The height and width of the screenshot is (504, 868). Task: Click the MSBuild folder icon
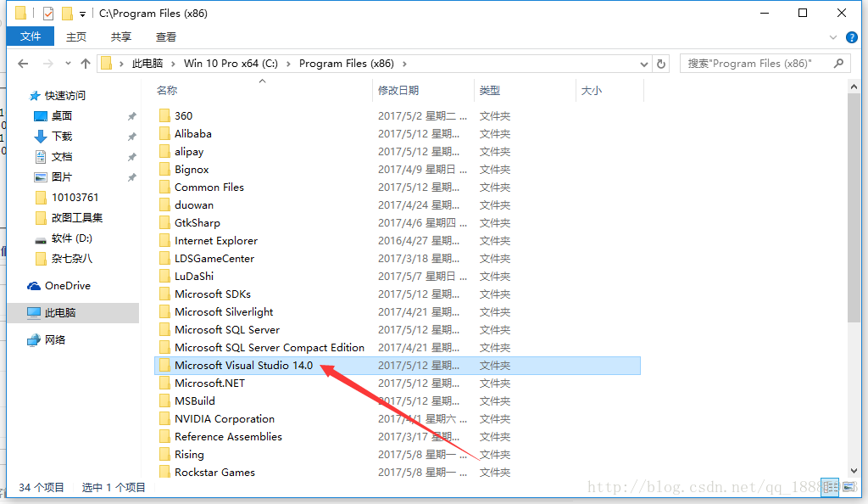tap(164, 401)
